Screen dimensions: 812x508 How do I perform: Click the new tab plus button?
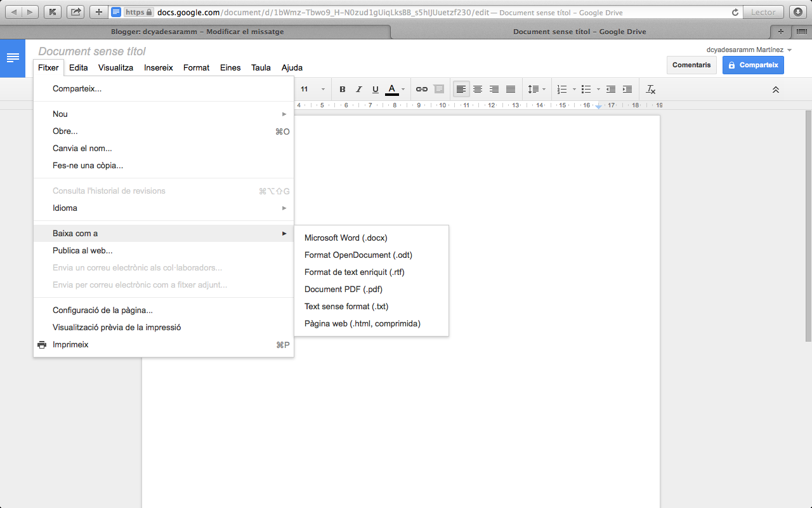781,32
